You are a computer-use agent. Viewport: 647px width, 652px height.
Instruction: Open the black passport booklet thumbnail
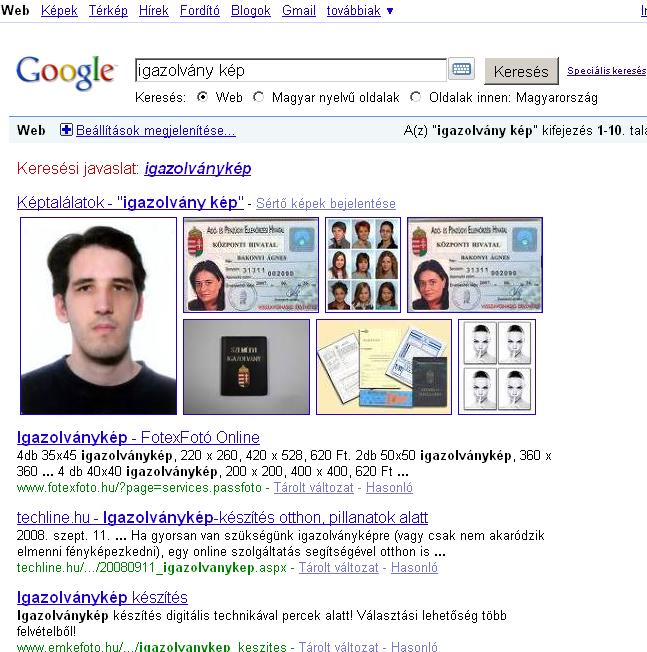click(247, 367)
